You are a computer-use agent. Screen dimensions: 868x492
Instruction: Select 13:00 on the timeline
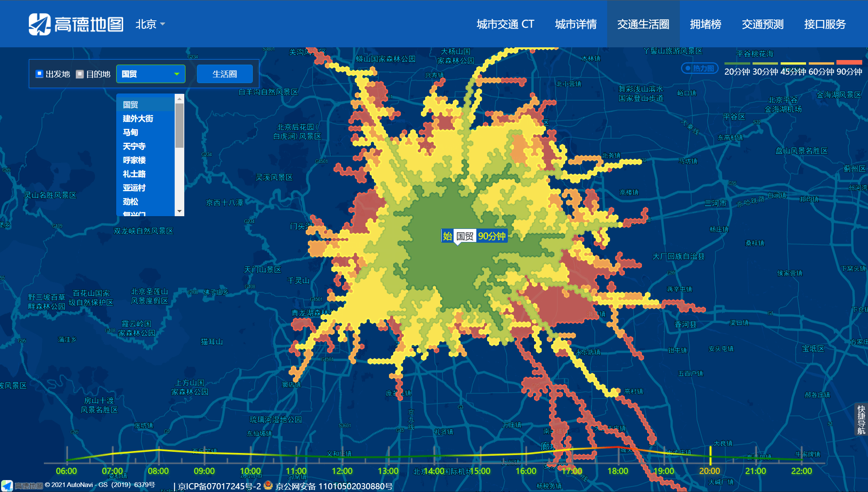(388, 471)
